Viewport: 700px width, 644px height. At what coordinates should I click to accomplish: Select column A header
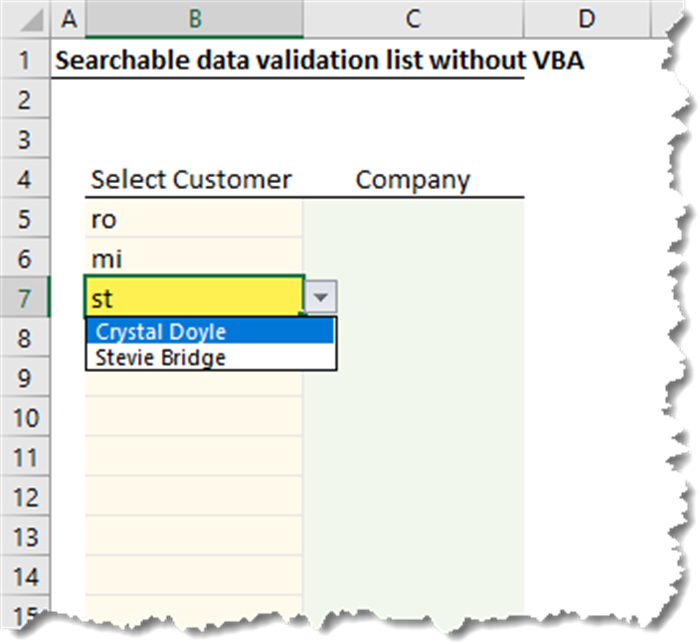(x=67, y=18)
